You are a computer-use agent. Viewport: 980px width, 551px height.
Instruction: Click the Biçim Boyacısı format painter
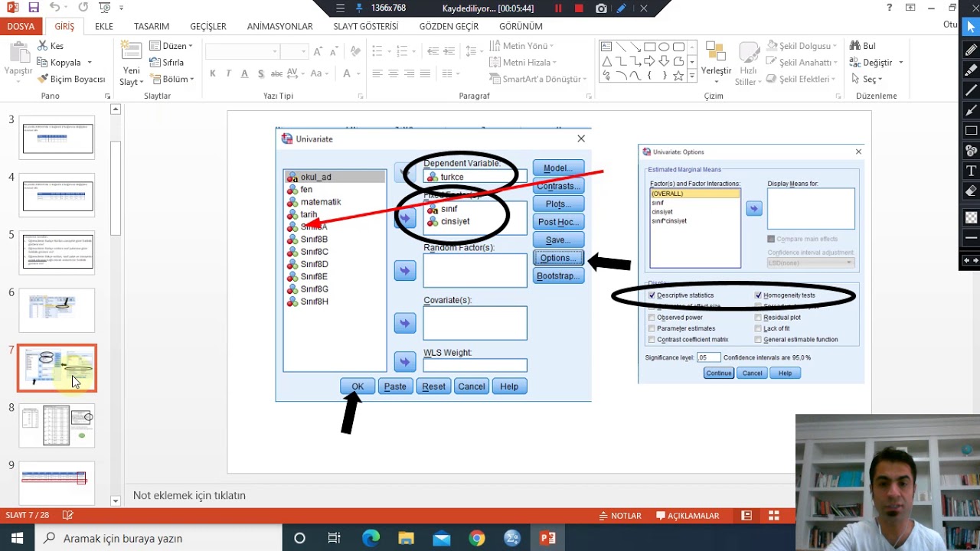[70, 79]
